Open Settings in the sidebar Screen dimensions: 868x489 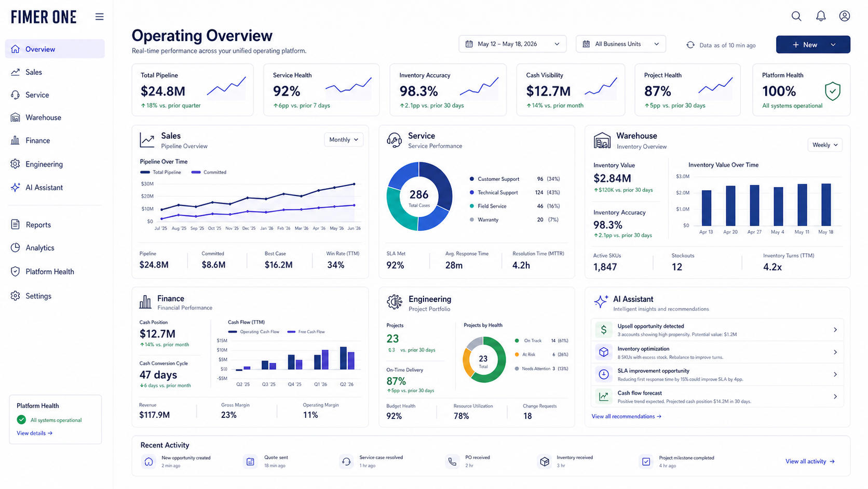coord(55,296)
